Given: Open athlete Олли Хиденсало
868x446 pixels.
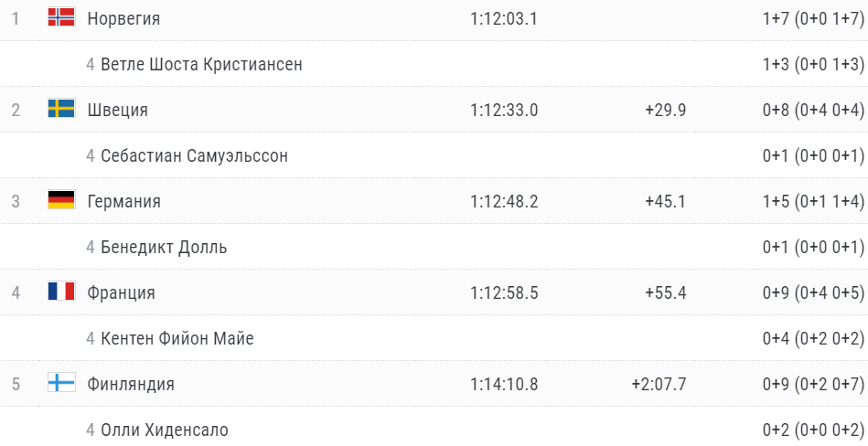Looking at the screenshot, I should click(165, 430).
